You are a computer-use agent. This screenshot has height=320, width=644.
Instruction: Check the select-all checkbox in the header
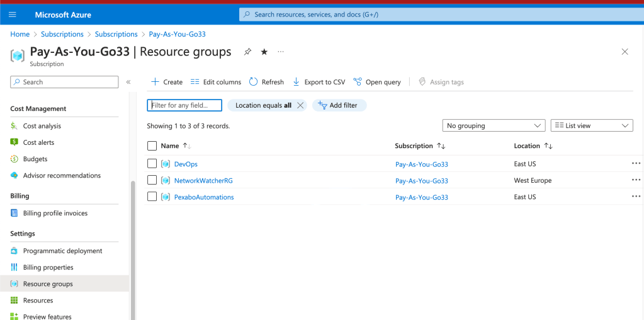152,146
